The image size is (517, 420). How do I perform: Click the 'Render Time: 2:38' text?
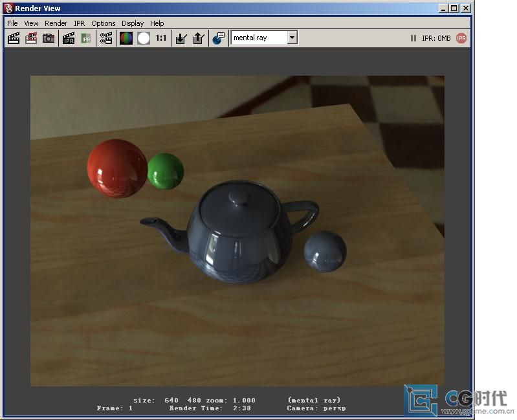[x=210, y=408]
